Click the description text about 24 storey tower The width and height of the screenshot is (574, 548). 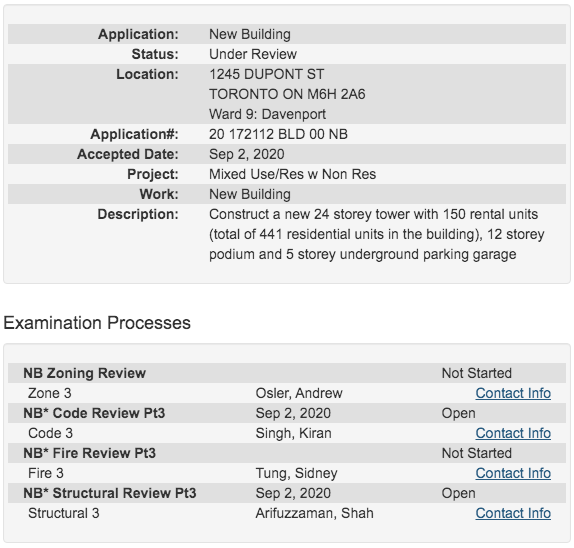pyautogui.click(x=376, y=234)
